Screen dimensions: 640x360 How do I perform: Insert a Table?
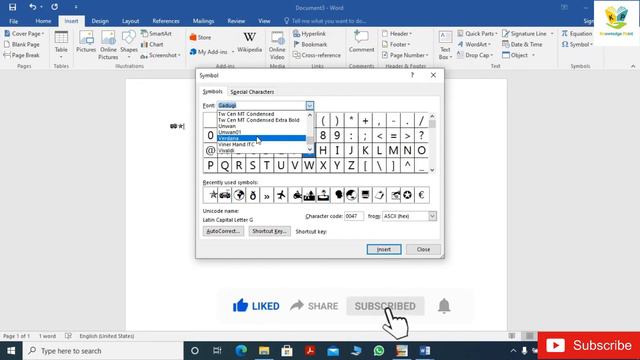61,43
